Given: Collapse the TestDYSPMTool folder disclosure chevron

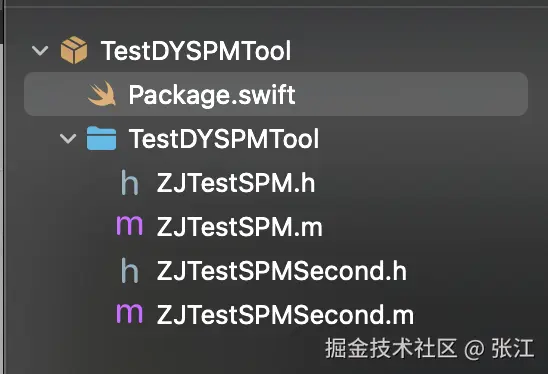Looking at the screenshot, I should click(x=68, y=138).
